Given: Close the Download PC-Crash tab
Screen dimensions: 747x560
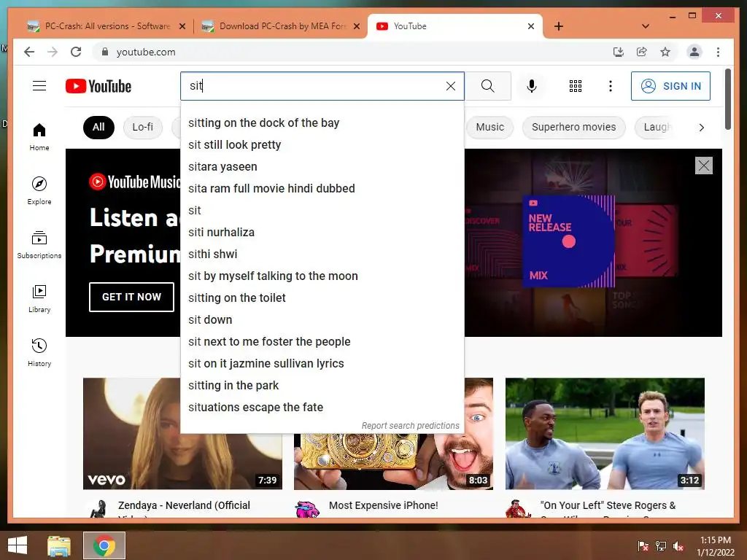Looking at the screenshot, I should coord(356,26).
